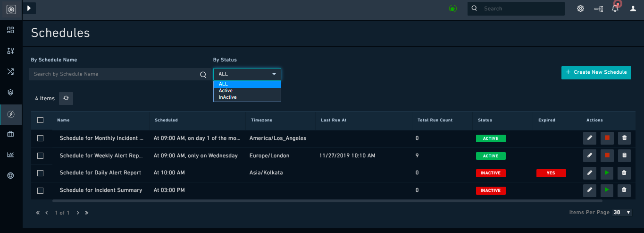
Task: Sort by Name column header
Action: (63, 120)
